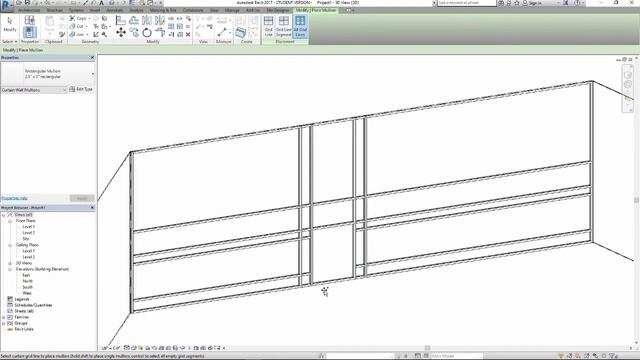The width and height of the screenshot is (640, 360).
Task: Close the Project Browser panel
Action: pyautogui.click(x=92, y=208)
